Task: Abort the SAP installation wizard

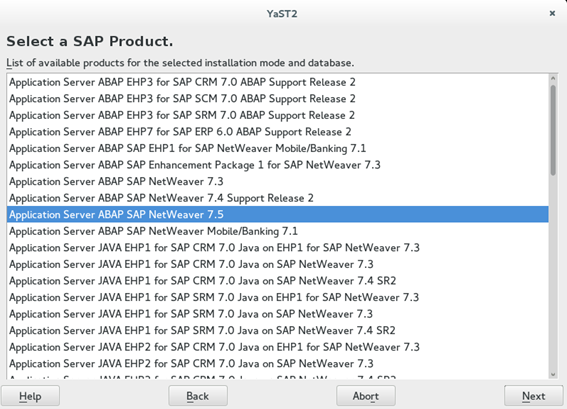Action: (x=366, y=396)
